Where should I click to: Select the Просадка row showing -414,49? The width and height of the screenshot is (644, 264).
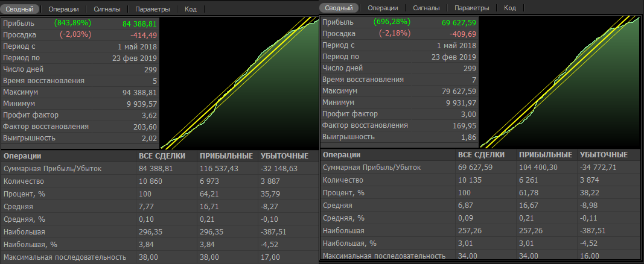point(80,34)
